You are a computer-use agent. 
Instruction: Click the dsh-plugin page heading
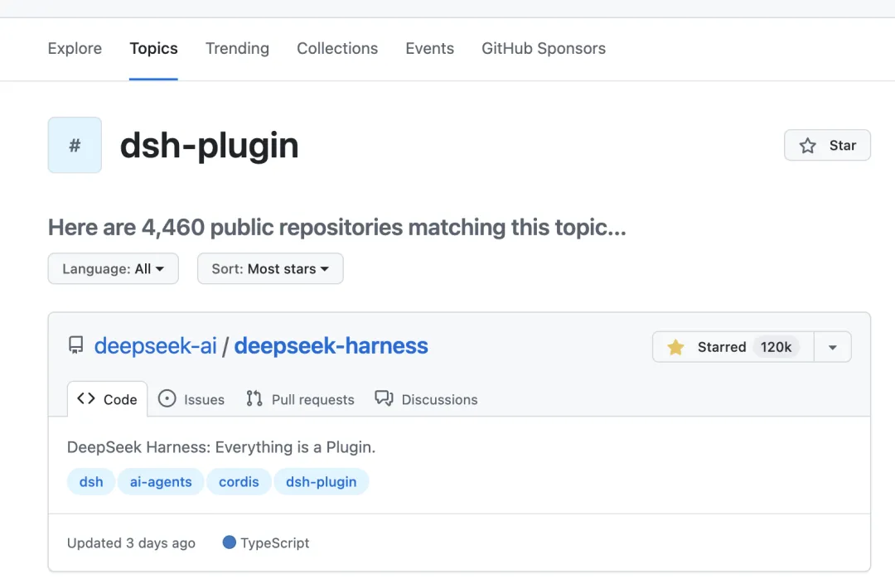(210, 146)
